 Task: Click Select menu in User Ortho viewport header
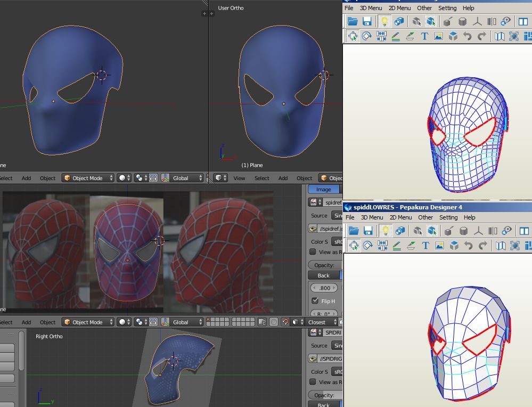(262, 178)
